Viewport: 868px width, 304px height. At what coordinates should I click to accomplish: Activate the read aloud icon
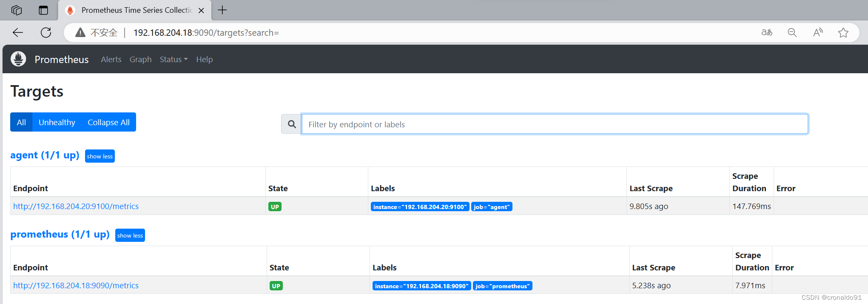[x=818, y=32]
